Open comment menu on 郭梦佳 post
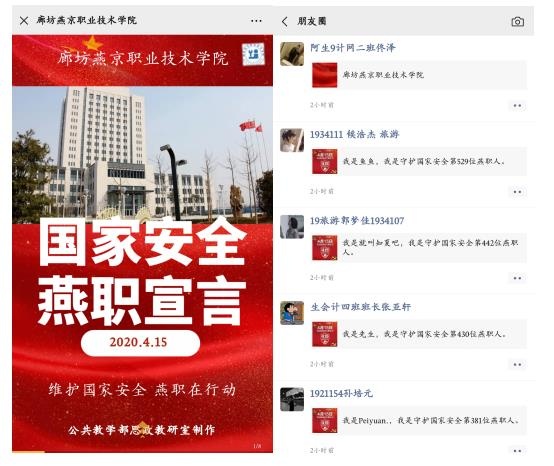 517,278
